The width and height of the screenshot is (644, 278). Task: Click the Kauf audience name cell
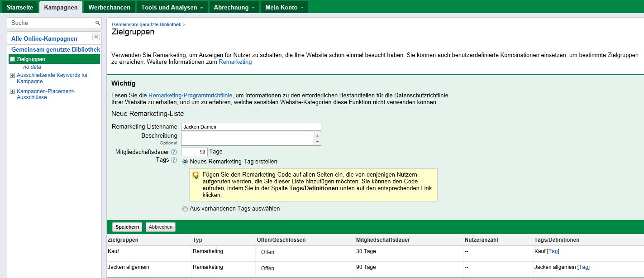pos(113,251)
